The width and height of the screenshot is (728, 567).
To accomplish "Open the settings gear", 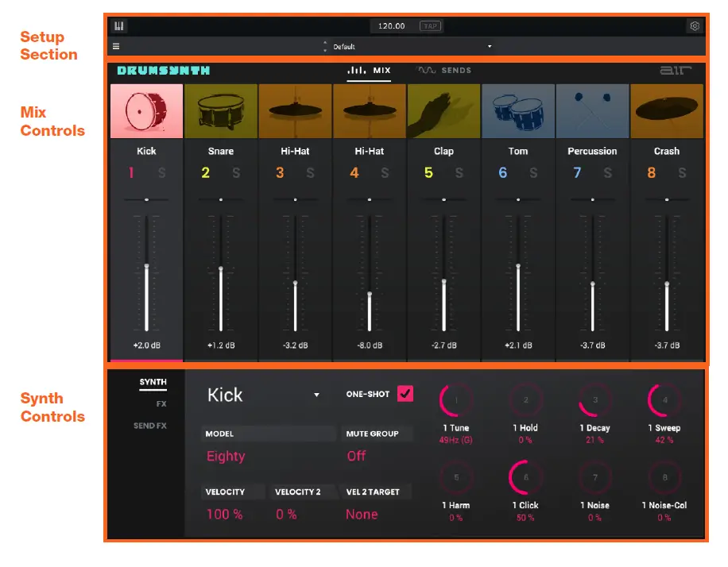I will pyautogui.click(x=695, y=25).
